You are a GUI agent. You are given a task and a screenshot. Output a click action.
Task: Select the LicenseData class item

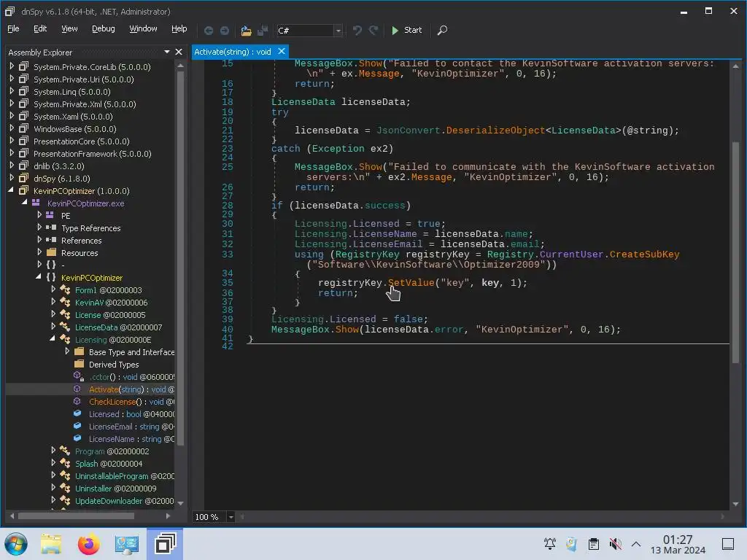118,327
